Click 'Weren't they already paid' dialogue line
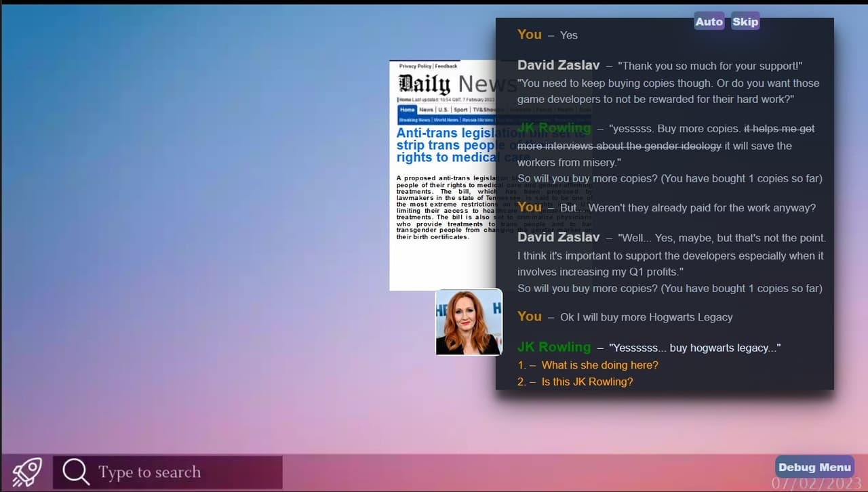 [688, 208]
